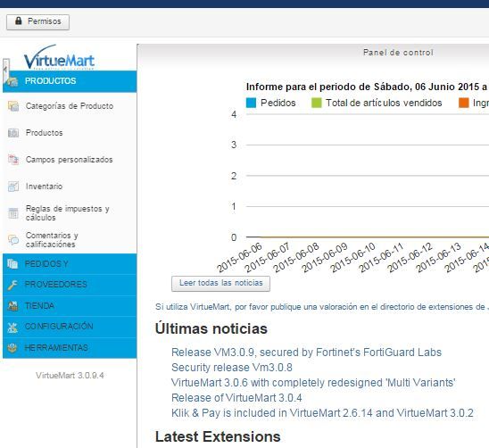Expand the HERRAMIENTAS menu section
The width and height of the screenshot is (489, 448).
pos(70,348)
